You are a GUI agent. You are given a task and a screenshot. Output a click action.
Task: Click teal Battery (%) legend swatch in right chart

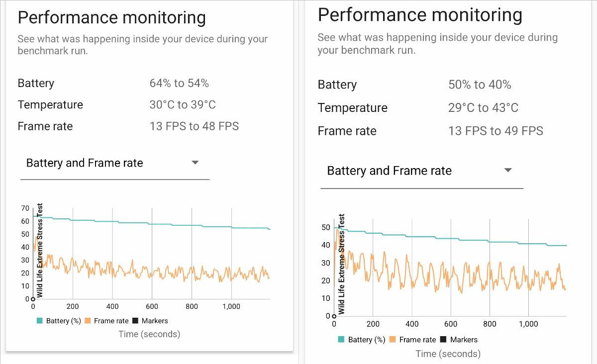click(341, 340)
